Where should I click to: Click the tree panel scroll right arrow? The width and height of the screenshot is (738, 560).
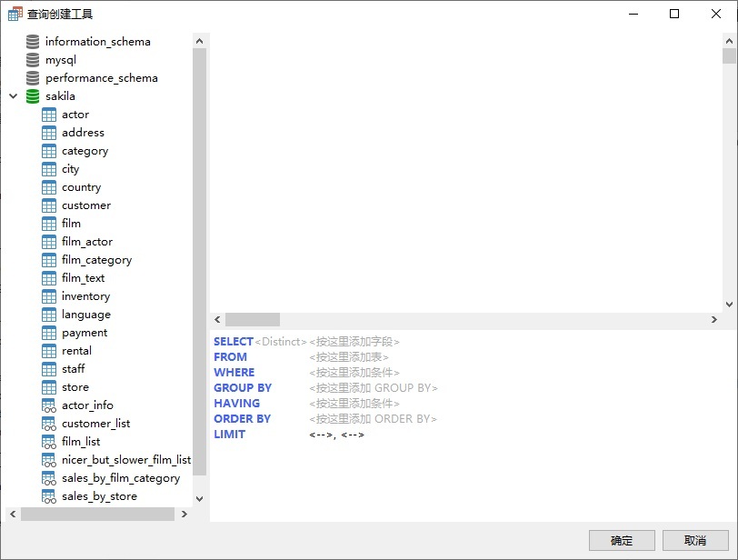184,515
